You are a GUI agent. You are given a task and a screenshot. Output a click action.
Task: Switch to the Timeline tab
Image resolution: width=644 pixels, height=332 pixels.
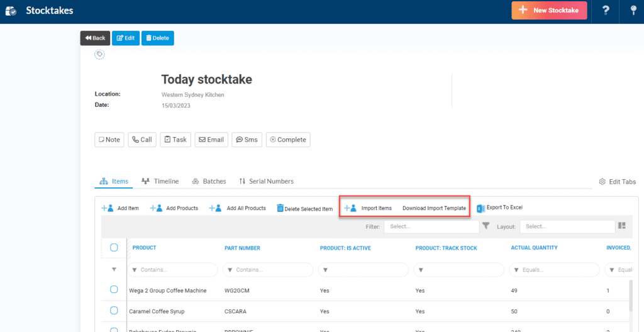pos(160,181)
